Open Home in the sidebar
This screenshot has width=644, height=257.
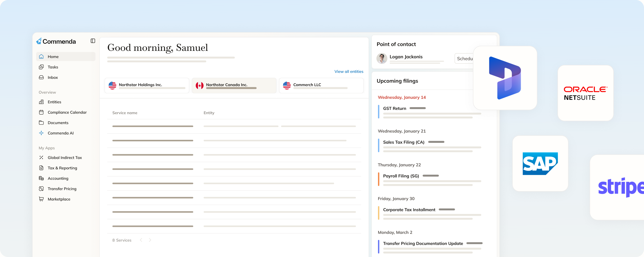tap(66, 57)
